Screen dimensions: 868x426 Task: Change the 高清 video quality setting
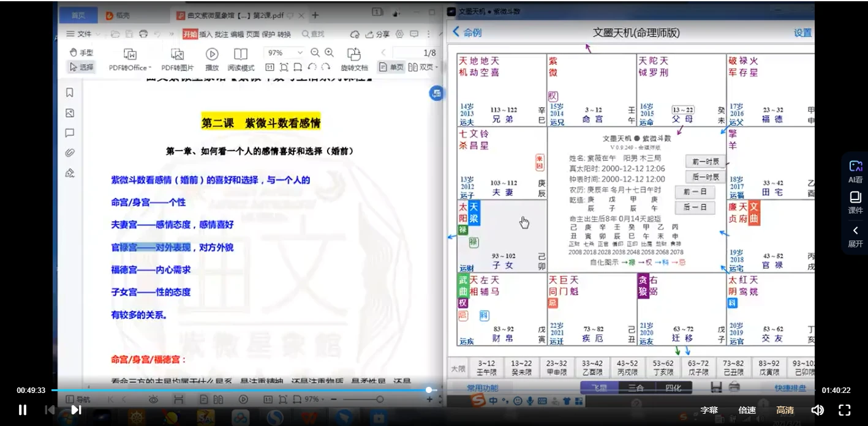click(785, 410)
